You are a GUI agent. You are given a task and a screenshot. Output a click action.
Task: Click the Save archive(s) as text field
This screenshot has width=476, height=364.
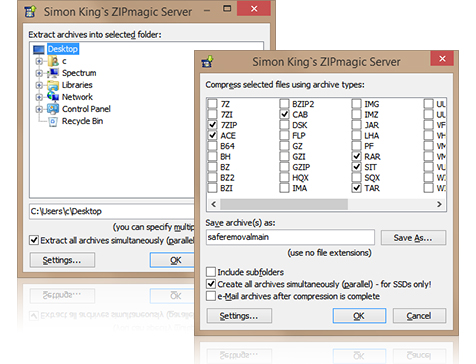coord(290,237)
